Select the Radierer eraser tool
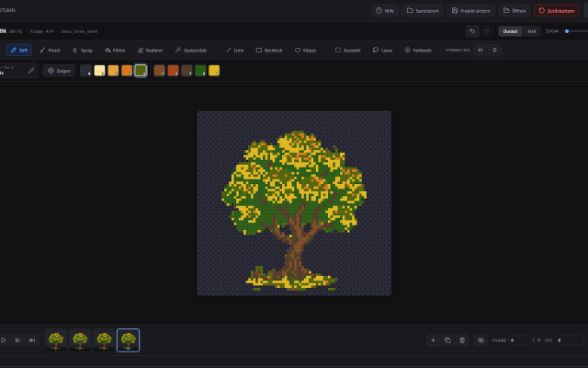The image size is (588, 368). [x=150, y=50]
